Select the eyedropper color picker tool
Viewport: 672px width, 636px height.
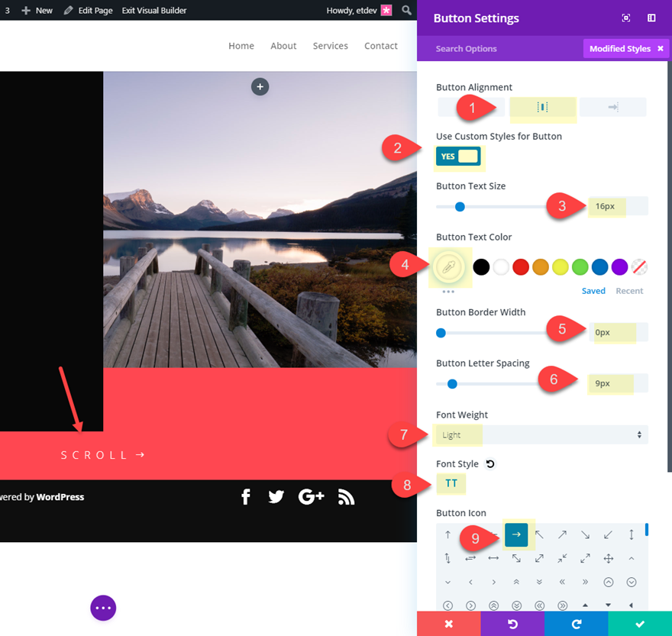point(450,266)
